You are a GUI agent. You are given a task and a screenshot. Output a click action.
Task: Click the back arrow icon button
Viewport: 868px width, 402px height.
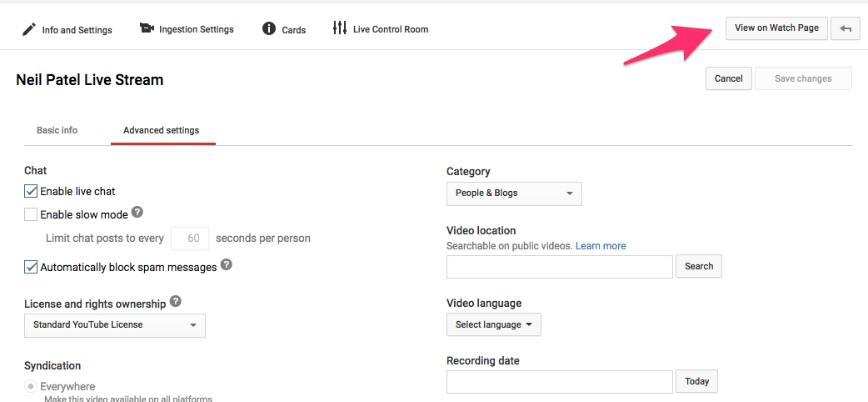846,29
